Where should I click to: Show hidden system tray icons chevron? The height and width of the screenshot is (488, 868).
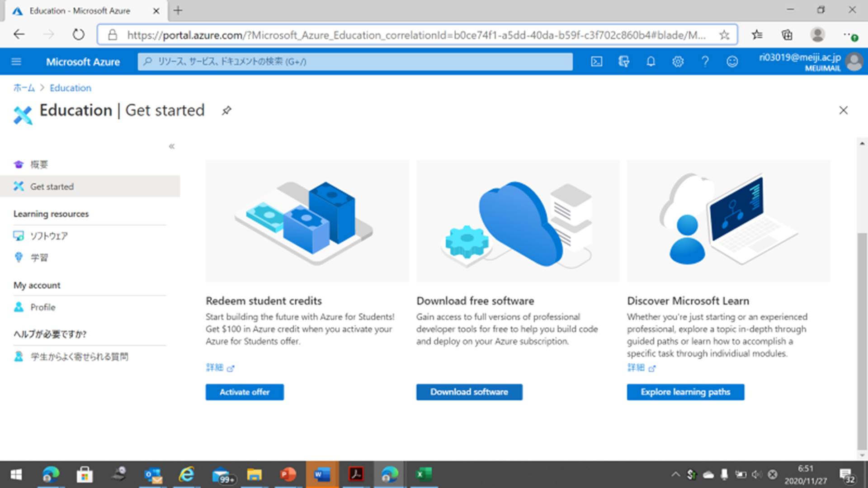click(x=675, y=474)
